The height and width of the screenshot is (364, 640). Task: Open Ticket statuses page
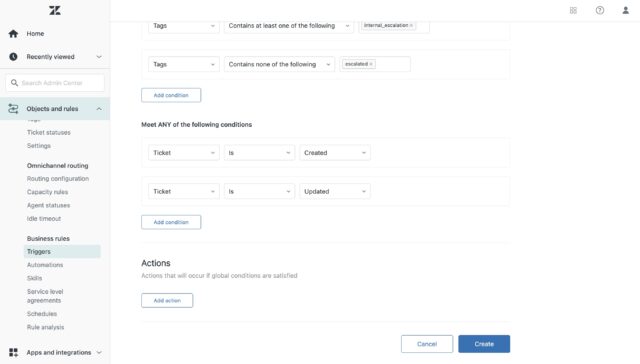pos(49,133)
